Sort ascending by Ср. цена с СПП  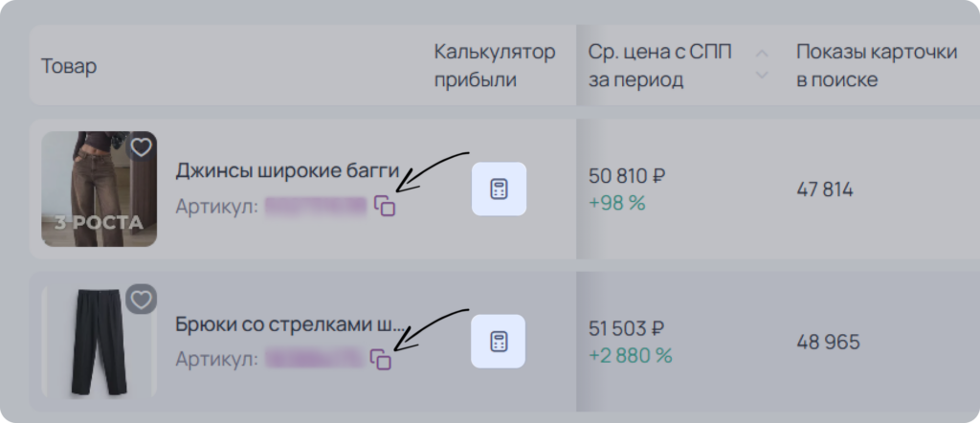coord(761,54)
